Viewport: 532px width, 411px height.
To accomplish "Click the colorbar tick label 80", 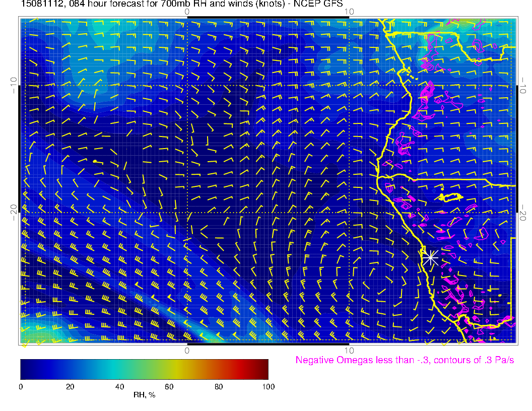I will 219,387.
